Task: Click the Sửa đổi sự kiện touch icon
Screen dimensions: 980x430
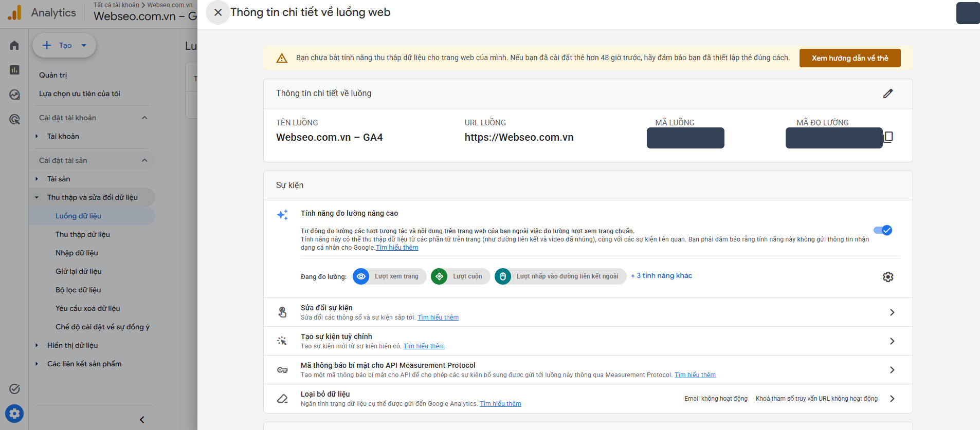Action: click(x=282, y=312)
